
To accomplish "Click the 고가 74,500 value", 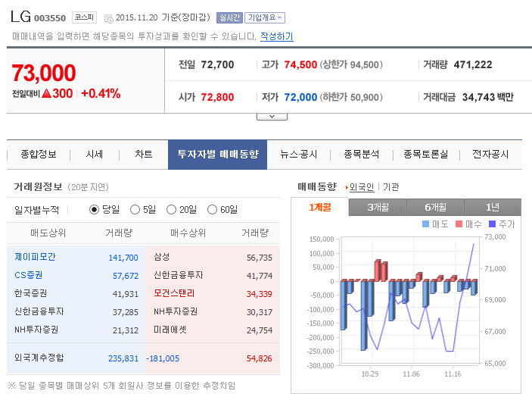I will tap(300, 64).
